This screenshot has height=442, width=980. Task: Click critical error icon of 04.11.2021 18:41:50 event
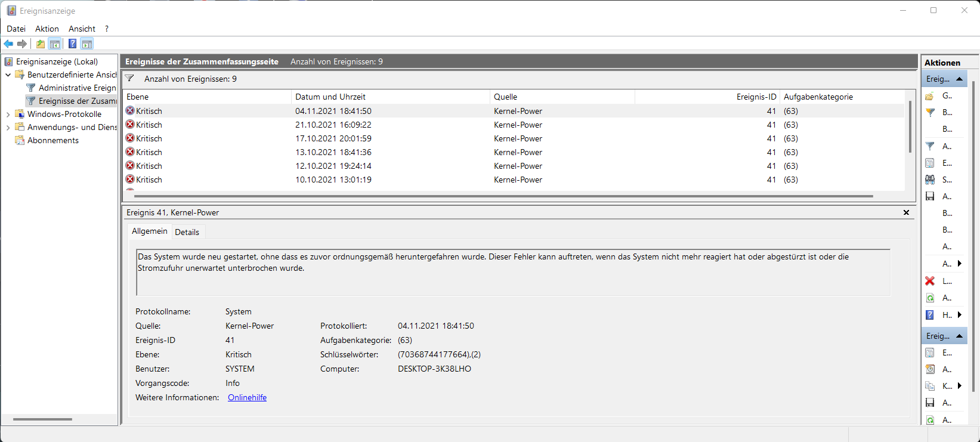tap(130, 110)
